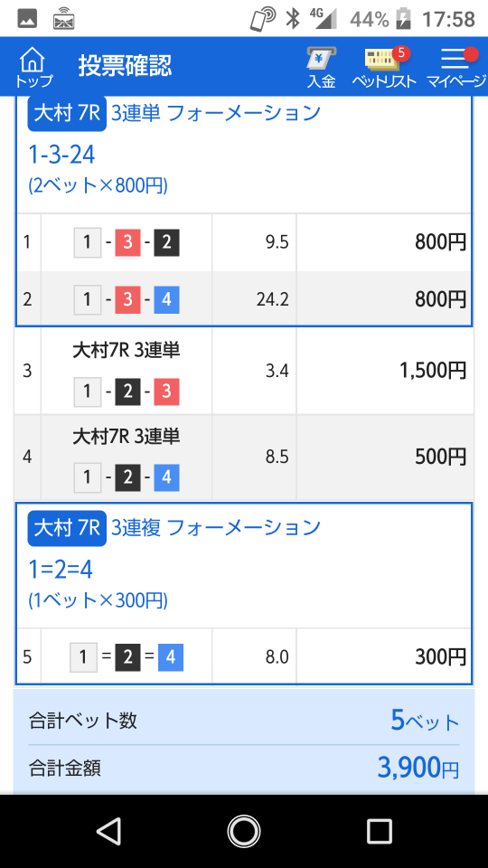Open the 入金 deposit icon
Image resolution: width=488 pixels, height=868 pixels.
pyautogui.click(x=322, y=67)
